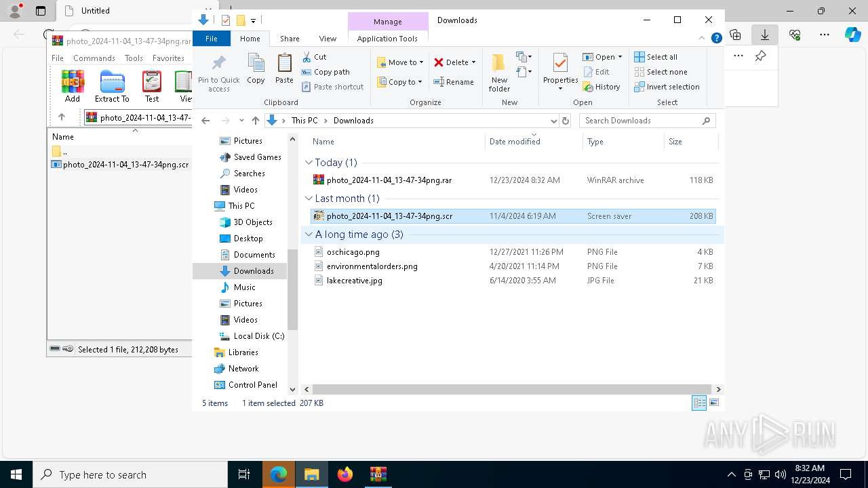Select lakecreative.jpg file
The width and height of the screenshot is (868, 488).
coord(513,281)
